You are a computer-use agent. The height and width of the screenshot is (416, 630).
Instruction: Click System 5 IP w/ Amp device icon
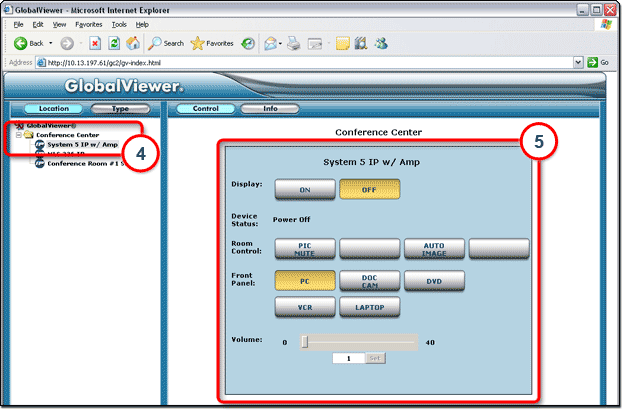(40, 145)
